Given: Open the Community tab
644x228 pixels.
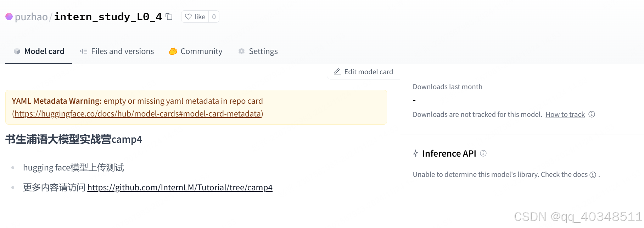Looking at the screenshot, I should pyautogui.click(x=196, y=51).
